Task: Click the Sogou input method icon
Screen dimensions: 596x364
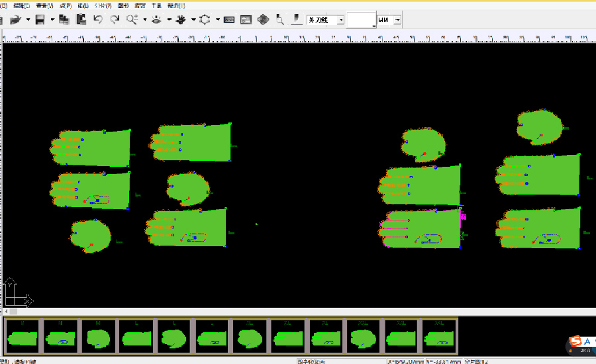Action: [575, 341]
